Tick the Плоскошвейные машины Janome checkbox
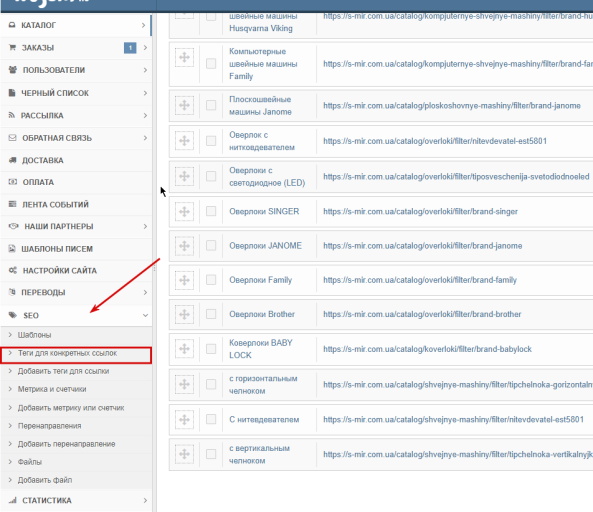 (x=211, y=105)
